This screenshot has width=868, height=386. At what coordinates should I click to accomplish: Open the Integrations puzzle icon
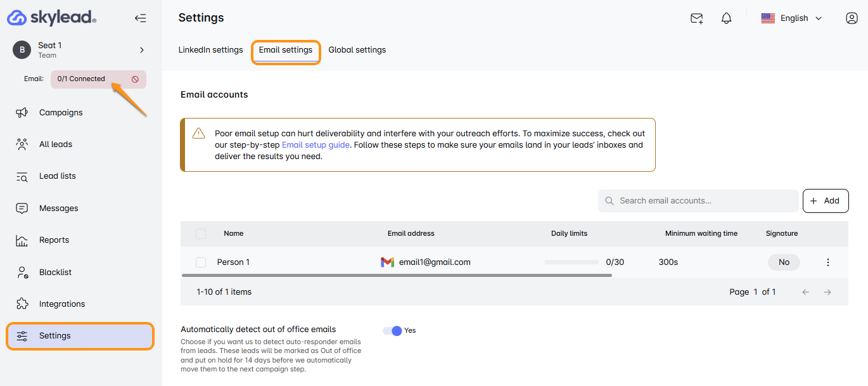[x=22, y=304]
